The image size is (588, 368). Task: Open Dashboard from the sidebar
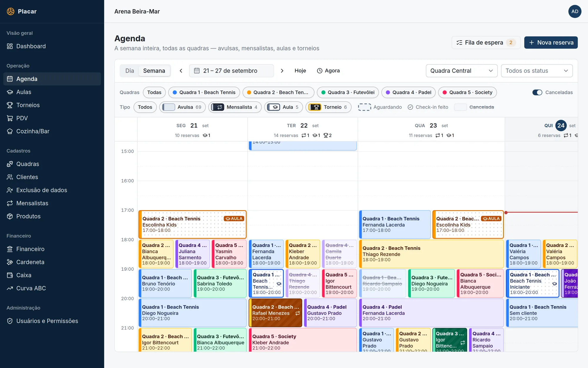[x=52, y=46]
